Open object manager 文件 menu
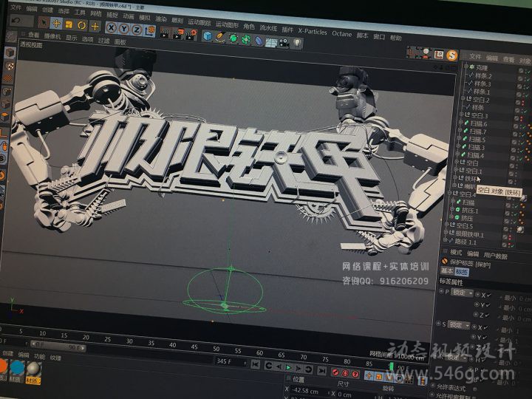532x399 pixels. [475, 57]
